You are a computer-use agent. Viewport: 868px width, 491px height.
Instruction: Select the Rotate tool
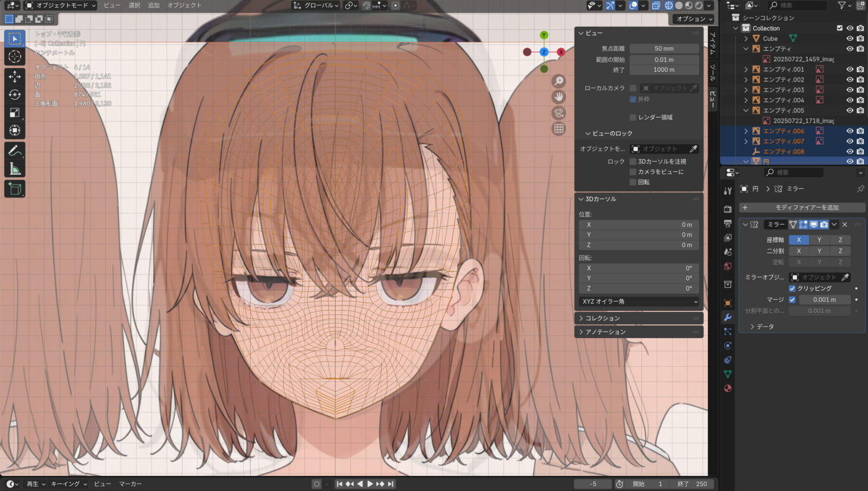[15, 94]
